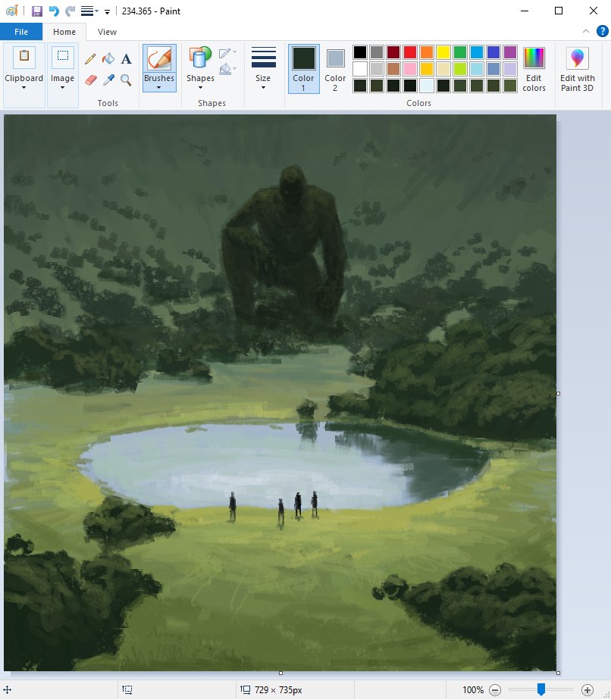Select the Fill with color bucket
The height and width of the screenshot is (700, 611).
pos(108,59)
